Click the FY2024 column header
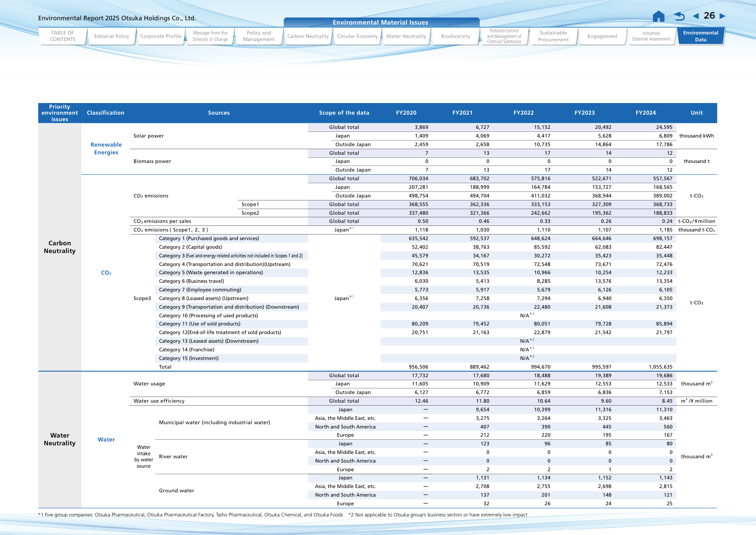Image resolution: width=756 pixels, height=535 pixels. [x=646, y=113]
